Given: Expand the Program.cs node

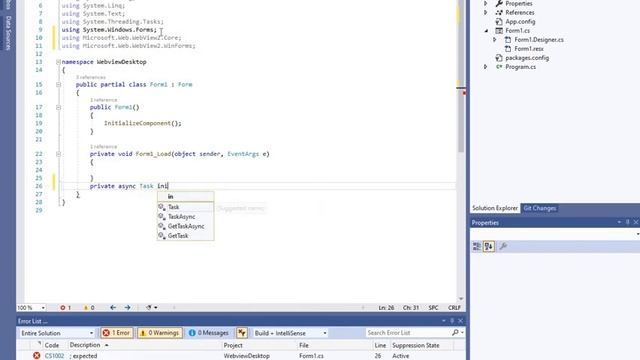Looking at the screenshot, I should pos(486,67).
